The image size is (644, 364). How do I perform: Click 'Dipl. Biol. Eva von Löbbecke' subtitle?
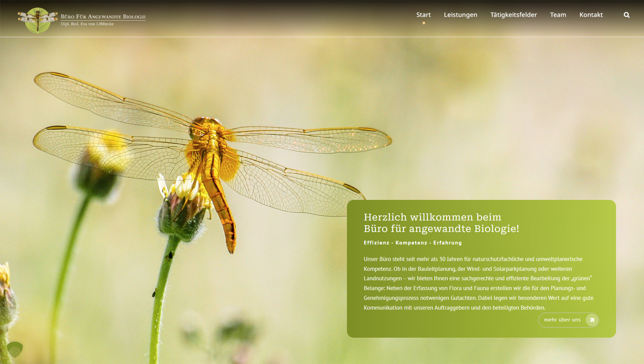tap(87, 24)
